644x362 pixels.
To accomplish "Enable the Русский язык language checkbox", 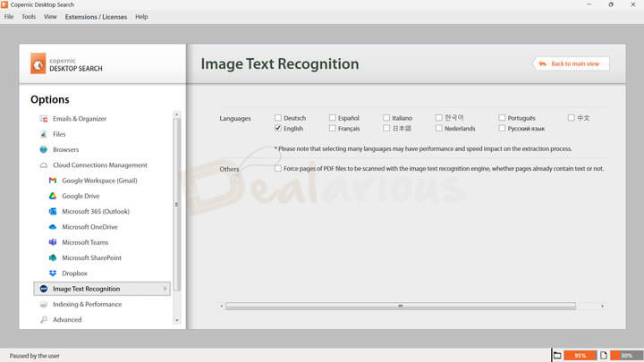I will [x=502, y=129].
